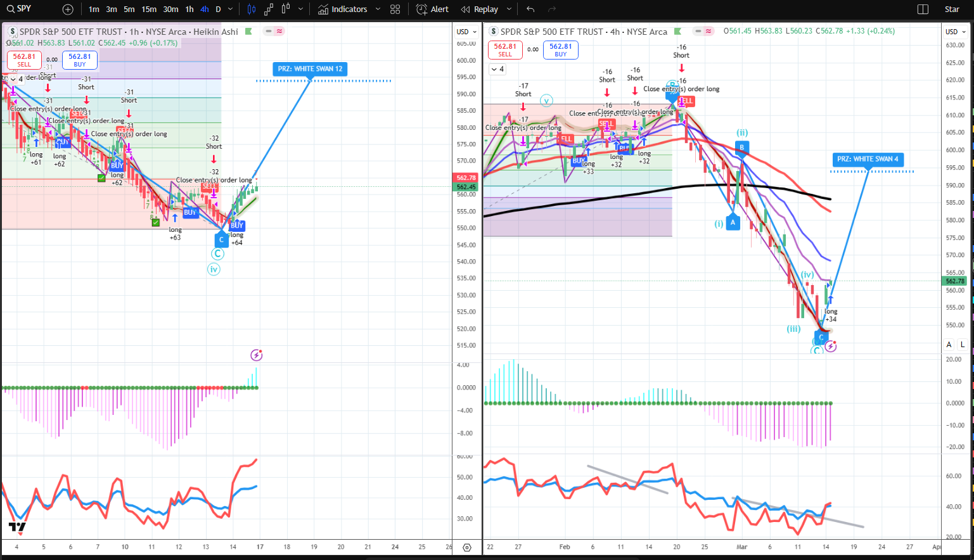Open indicator templates grid icon
Image resolution: width=974 pixels, height=560 pixels.
point(395,10)
